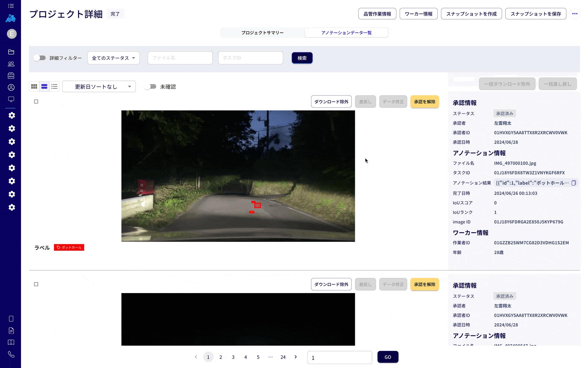The height and width of the screenshot is (368, 588).
Task: Toggle the 未確認 switch on
Action: 151,87
